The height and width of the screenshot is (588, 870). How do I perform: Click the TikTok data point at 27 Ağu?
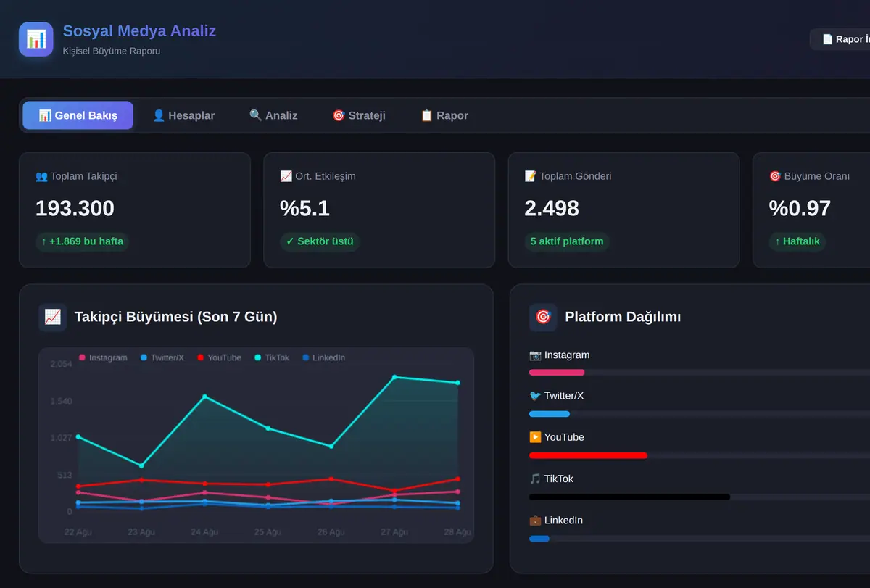pos(394,377)
